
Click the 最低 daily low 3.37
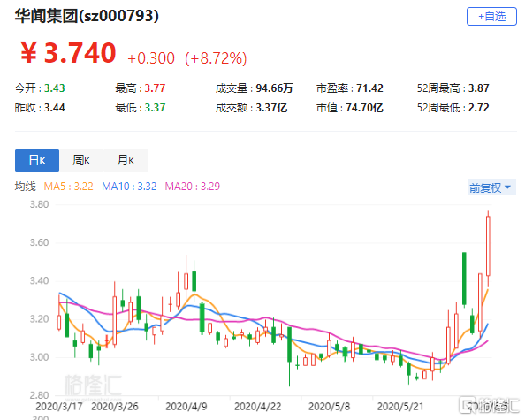tap(155, 108)
